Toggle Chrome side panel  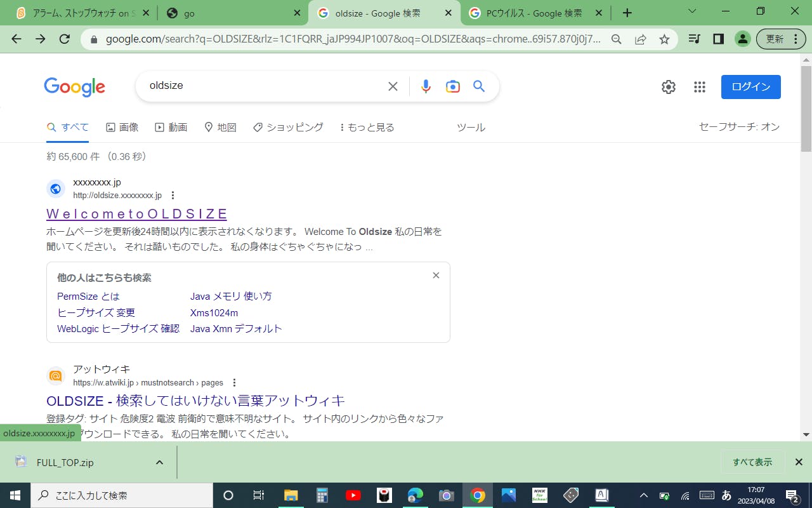[718, 39]
